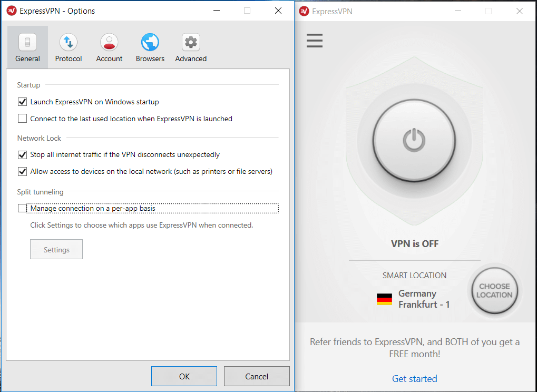Click the ExpressVPN logo in main window title bar
Screen dimensions: 537x392
click(304, 11)
